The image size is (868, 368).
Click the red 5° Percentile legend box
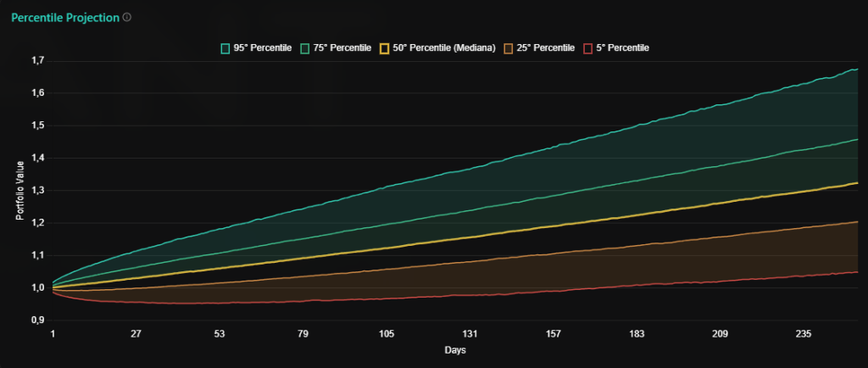[589, 48]
